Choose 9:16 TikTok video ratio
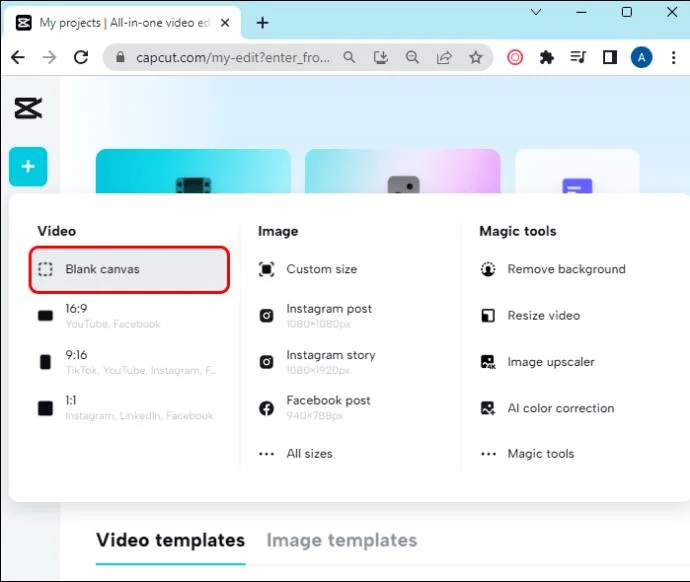The height and width of the screenshot is (582, 690). [128, 362]
